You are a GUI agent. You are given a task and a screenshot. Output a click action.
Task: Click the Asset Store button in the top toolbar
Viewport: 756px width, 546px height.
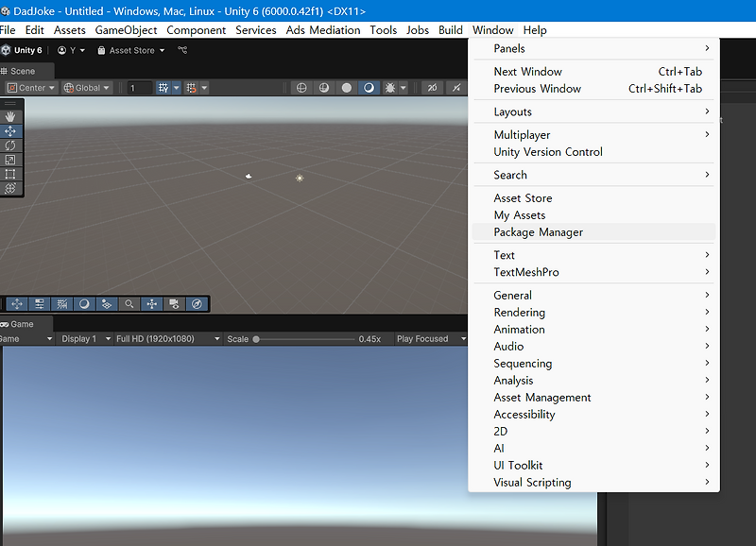(x=130, y=50)
